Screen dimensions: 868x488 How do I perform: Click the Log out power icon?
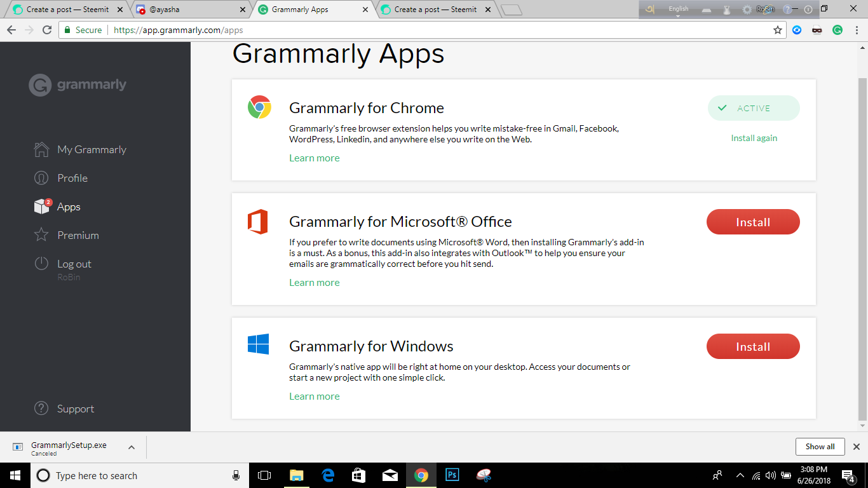tap(41, 264)
